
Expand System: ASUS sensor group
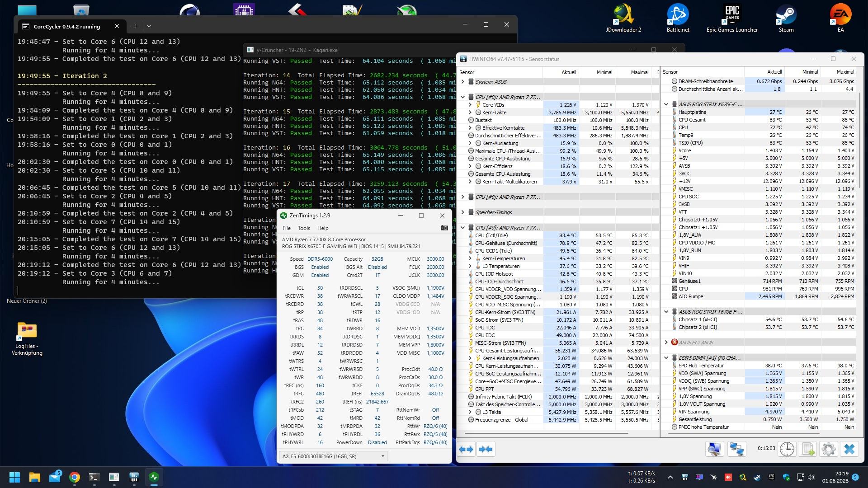point(462,82)
